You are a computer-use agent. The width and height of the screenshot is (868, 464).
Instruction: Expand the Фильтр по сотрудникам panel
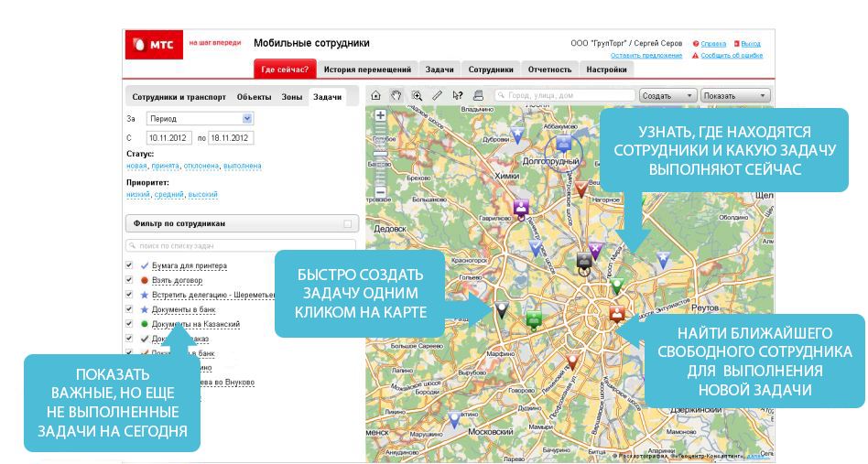point(242,223)
